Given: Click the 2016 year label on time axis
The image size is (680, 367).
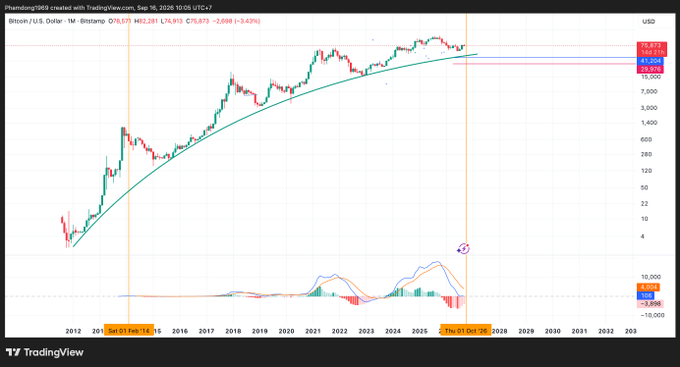Looking at the screenshot, I should 180,331.
